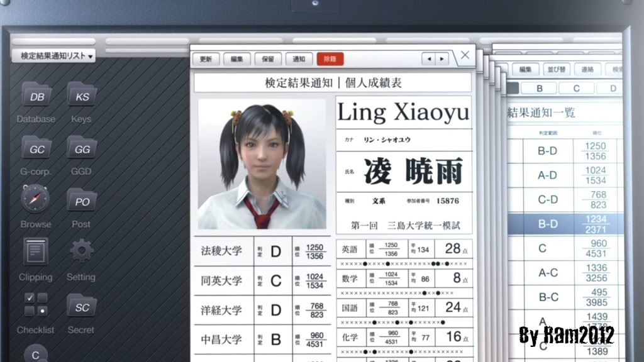Click the 英語 score of 28
This screenshot has width=644, height=362.
pyautogui.click(x=453, y=248)
